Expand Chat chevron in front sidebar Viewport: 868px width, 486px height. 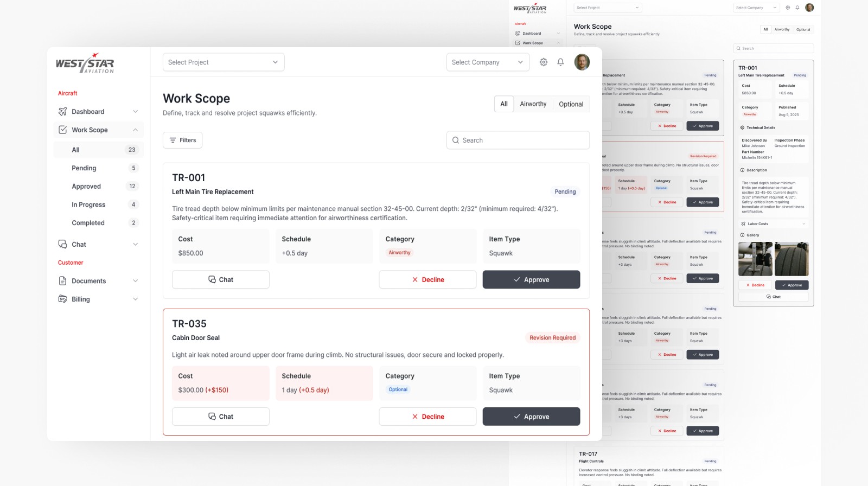pos(135,244)
